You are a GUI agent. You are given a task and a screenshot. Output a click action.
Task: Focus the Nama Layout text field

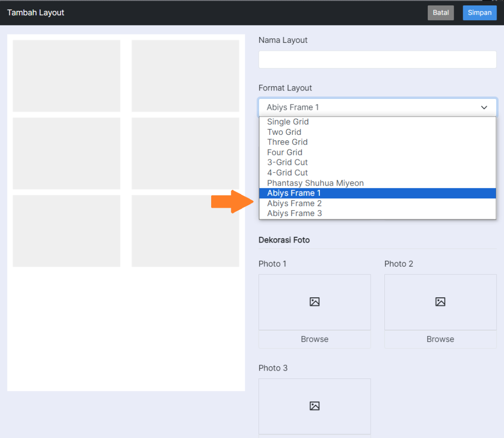[378, 60]
